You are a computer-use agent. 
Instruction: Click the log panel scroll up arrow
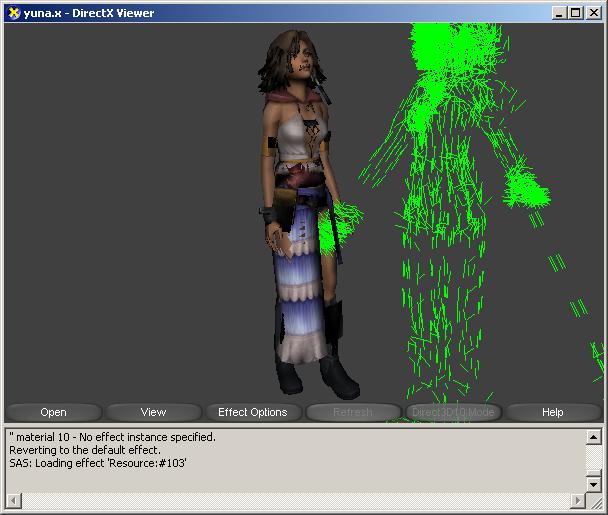(593, 437)
